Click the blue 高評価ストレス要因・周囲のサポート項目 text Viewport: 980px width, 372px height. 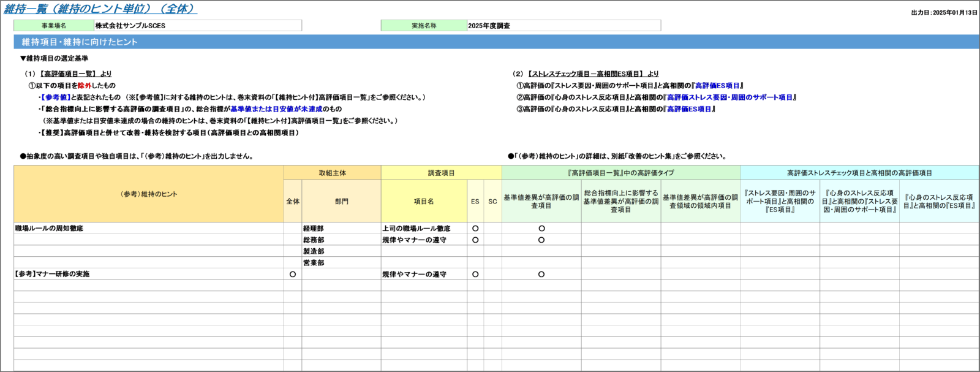(x=729, y=97)
